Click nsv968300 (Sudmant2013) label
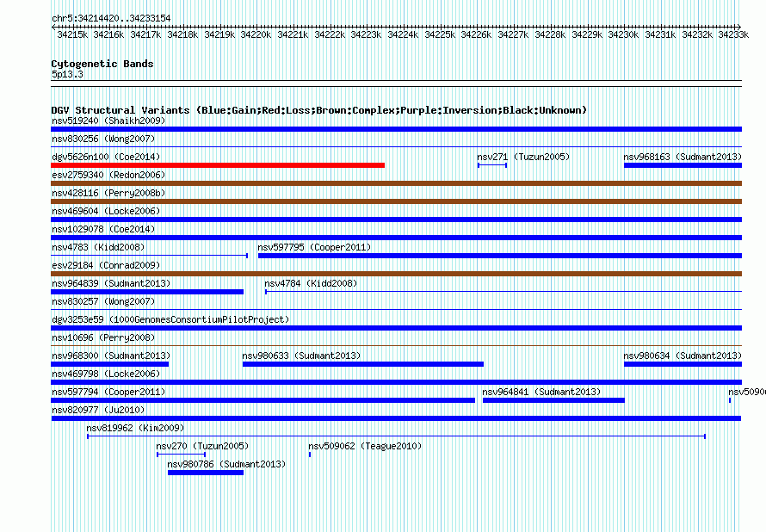 (x=111, y=356)
